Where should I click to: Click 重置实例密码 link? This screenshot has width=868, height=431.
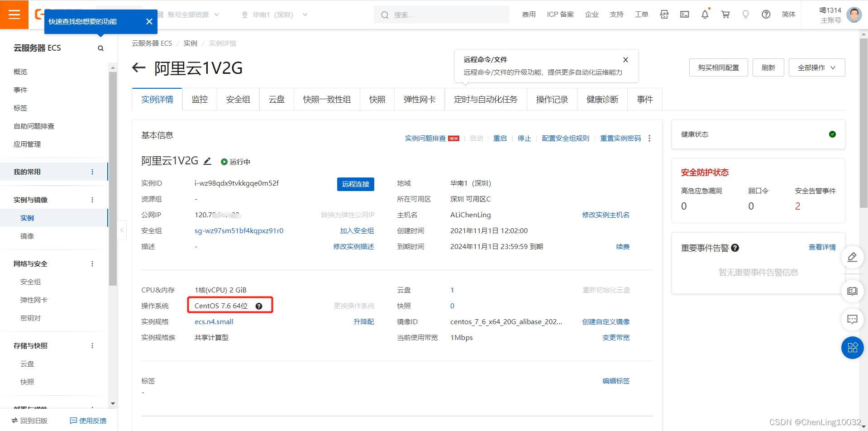click(x=620, y=138)
